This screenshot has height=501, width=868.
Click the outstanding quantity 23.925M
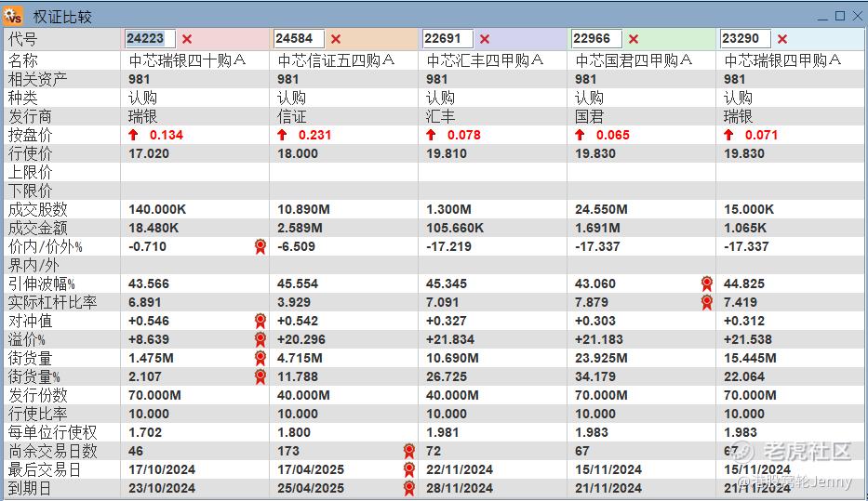pyautogui.click(x=601, y=359)
